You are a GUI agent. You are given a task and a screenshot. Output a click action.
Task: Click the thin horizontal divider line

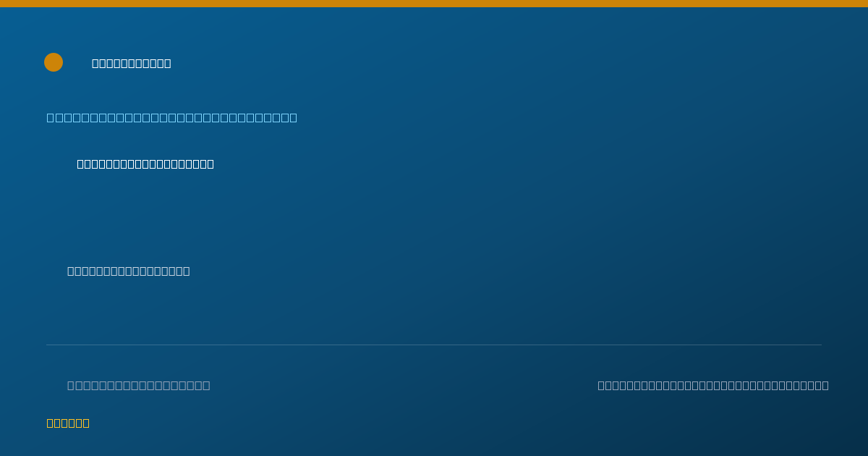(x=434, y=345)
